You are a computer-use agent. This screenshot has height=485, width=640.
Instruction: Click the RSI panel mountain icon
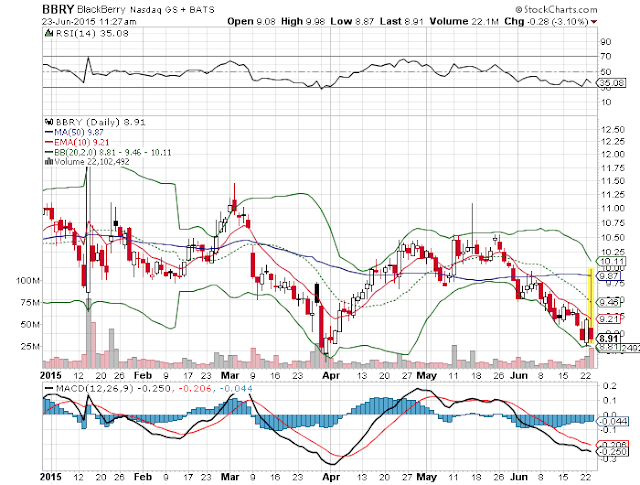49,33
